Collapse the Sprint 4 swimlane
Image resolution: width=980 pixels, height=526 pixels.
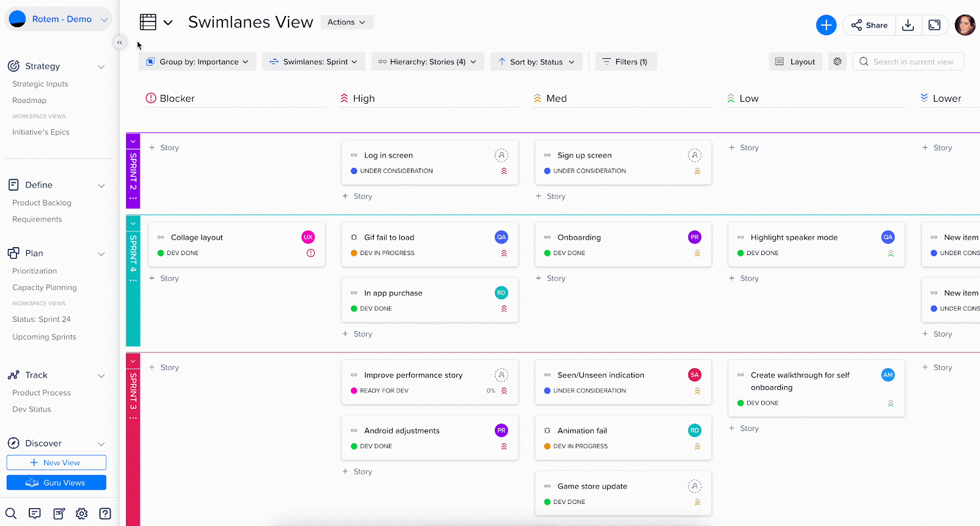pos(133,224)
